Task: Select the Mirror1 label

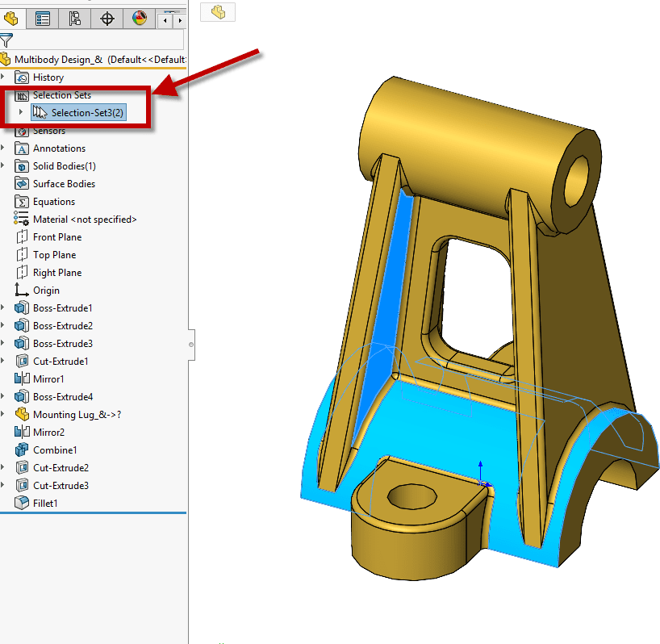Action: point(48,378)
